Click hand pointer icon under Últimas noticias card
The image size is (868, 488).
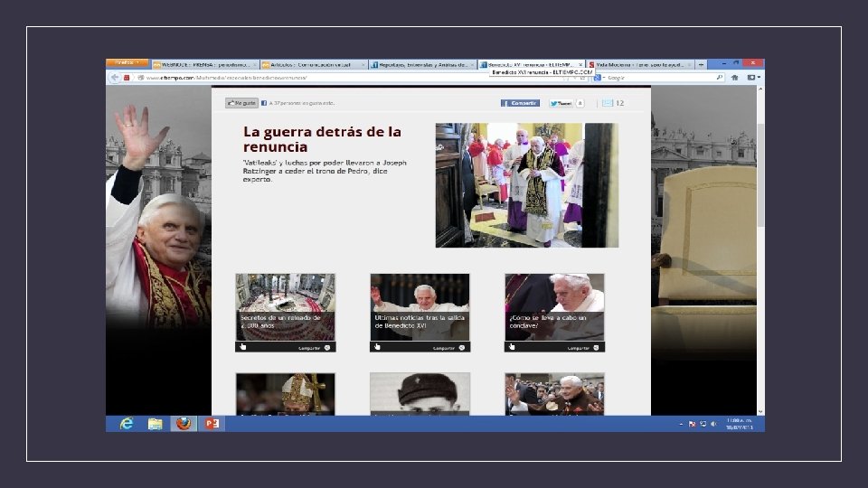pyautogui.click(x=377, y=347)
